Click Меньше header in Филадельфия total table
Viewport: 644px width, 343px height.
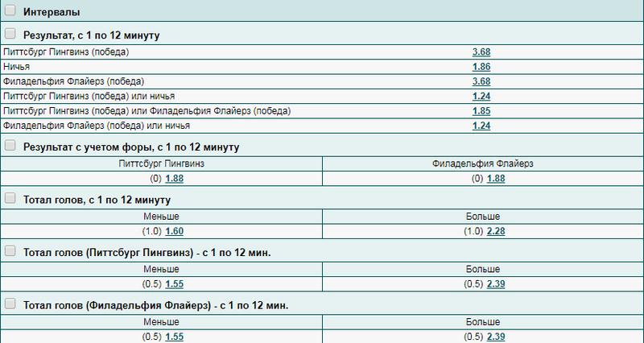tap(162, 321)
